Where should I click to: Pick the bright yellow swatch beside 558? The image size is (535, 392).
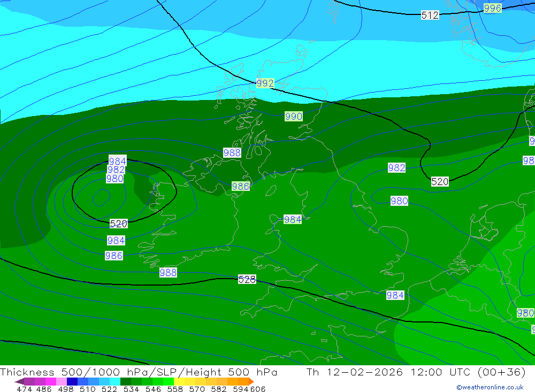click(179, 381)
